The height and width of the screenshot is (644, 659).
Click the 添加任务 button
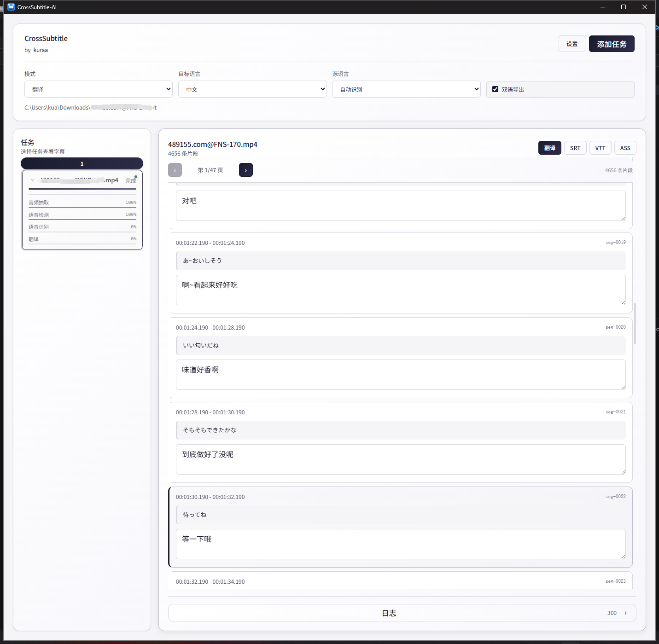612,44
